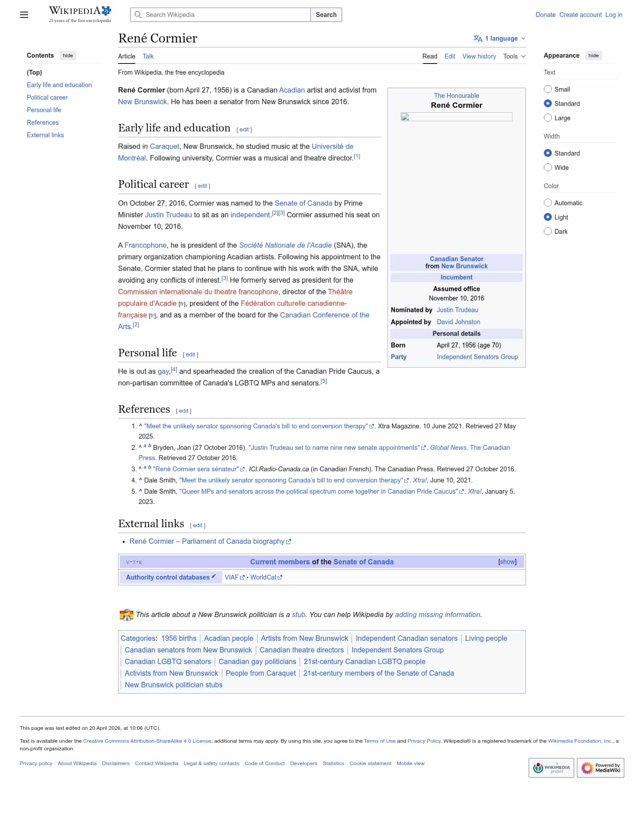Viewport: 644px width, 817px height.
Task: Open the Senate of Canada article link
Action: pos(303,203)
